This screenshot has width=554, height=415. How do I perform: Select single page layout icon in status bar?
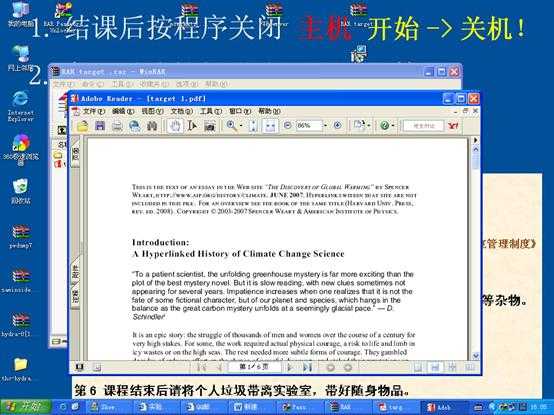click(x=418, y=368)
